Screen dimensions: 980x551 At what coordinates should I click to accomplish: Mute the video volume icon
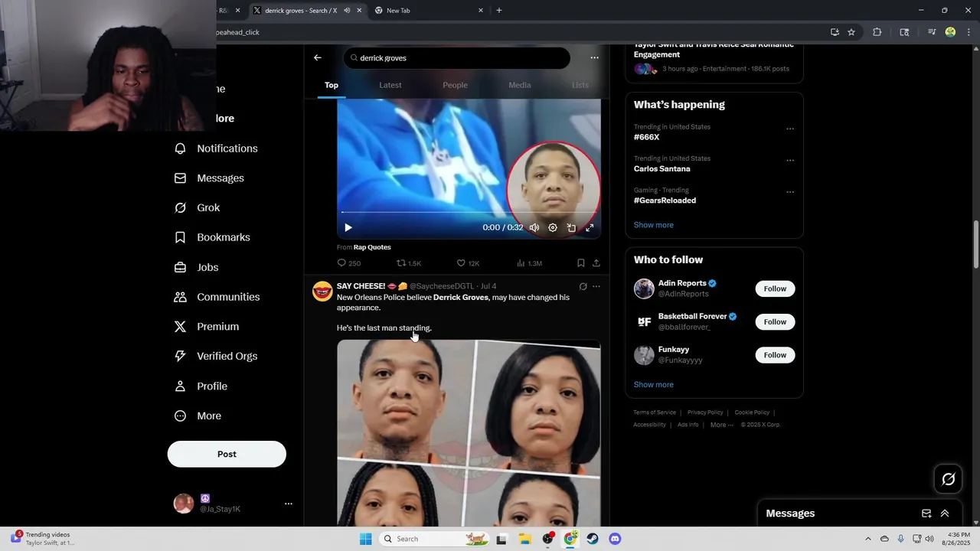(x=534, y=227)
